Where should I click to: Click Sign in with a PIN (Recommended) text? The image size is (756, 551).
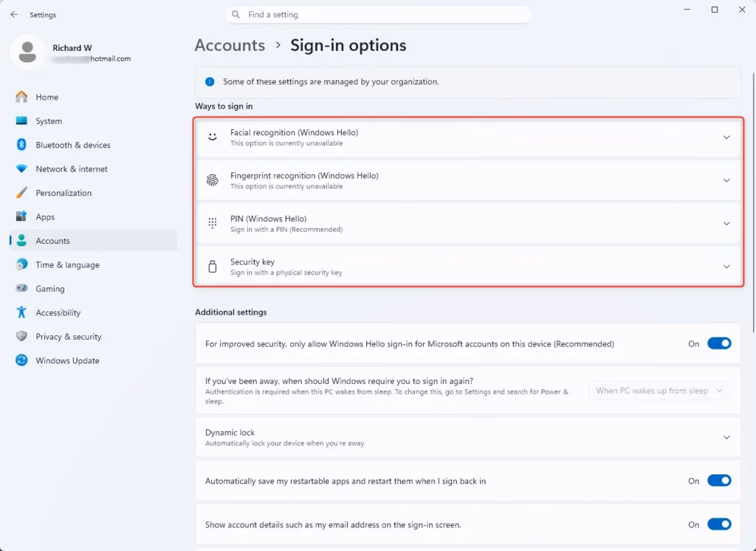286,230
